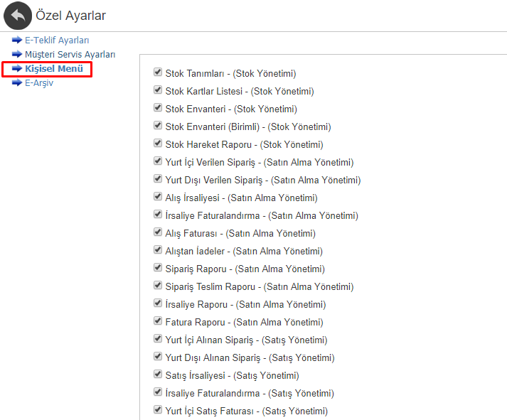Click 'Alış İrsaliyesi - (Satın Alma Yönetimi)' label

click(x=241, y=198)
